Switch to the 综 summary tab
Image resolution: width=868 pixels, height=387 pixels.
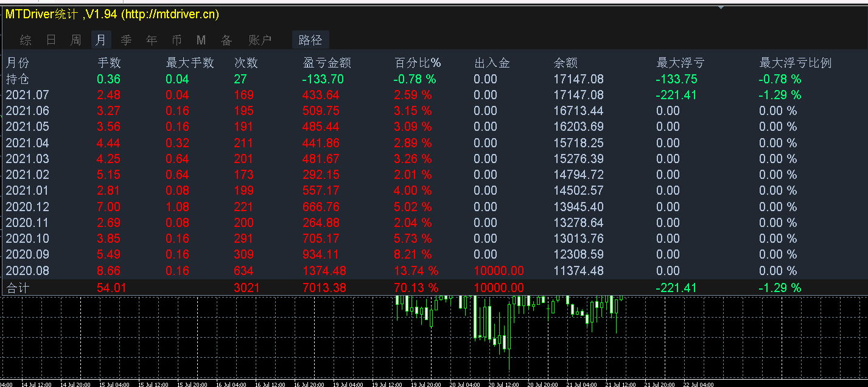(26, 40)
